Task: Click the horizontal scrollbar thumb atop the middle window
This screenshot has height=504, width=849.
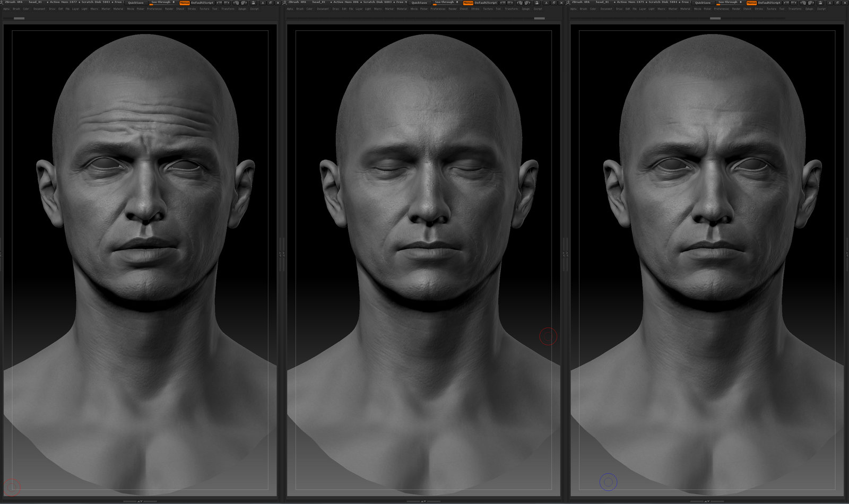Action: coord(539,18)
